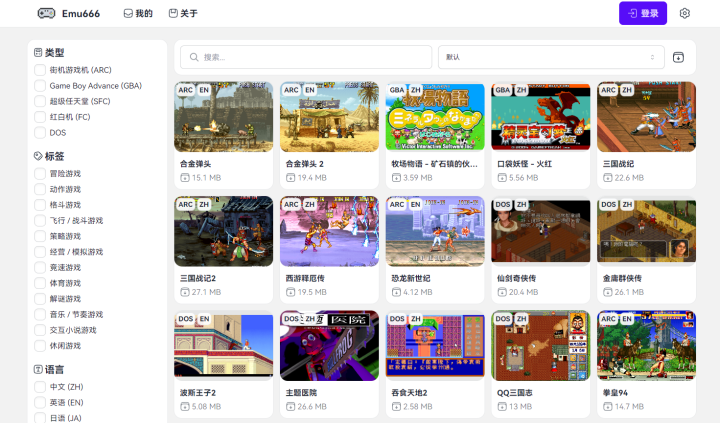Click the 语言 language section icon
Screen dimensions: 720x423
38,369
